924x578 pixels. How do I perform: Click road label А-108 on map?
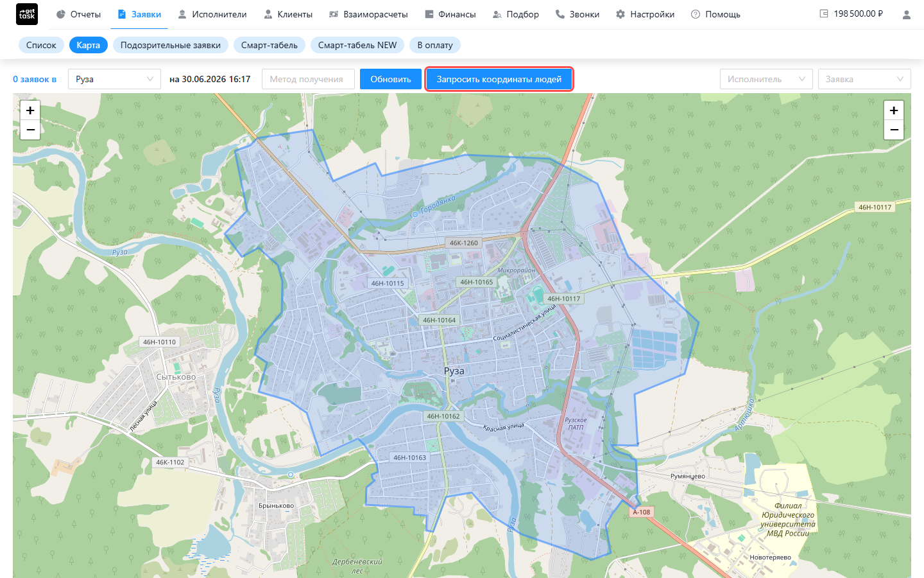click(642, 512)
